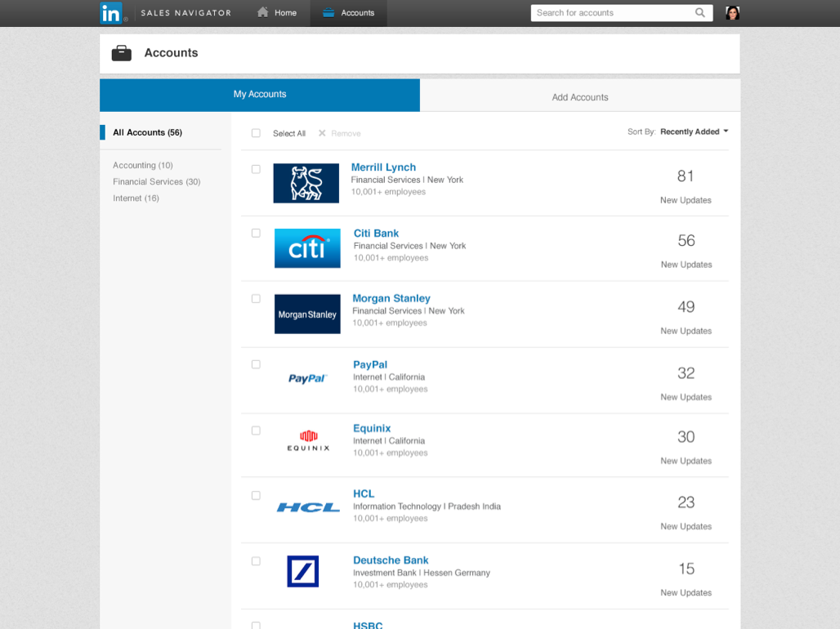Open the HSBC account link
Image resolution: width=840 pixels, height=629 pixels.
pos(368,625)
